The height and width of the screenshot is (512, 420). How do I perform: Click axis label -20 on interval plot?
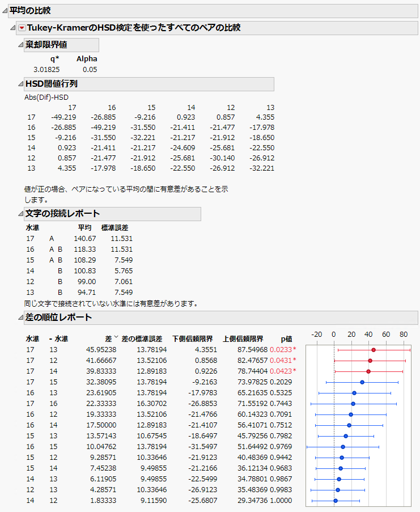[316, 335]
